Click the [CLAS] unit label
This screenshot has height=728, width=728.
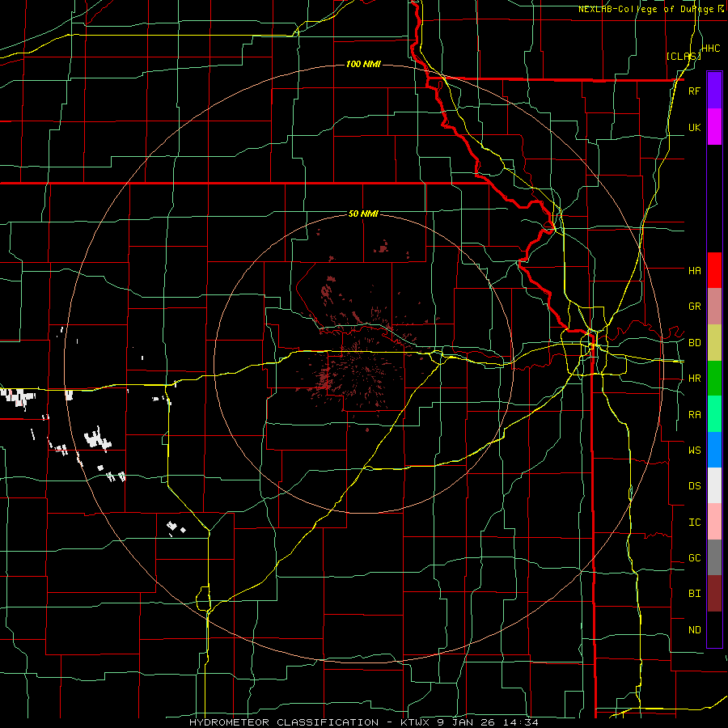(x=684, y=56)
